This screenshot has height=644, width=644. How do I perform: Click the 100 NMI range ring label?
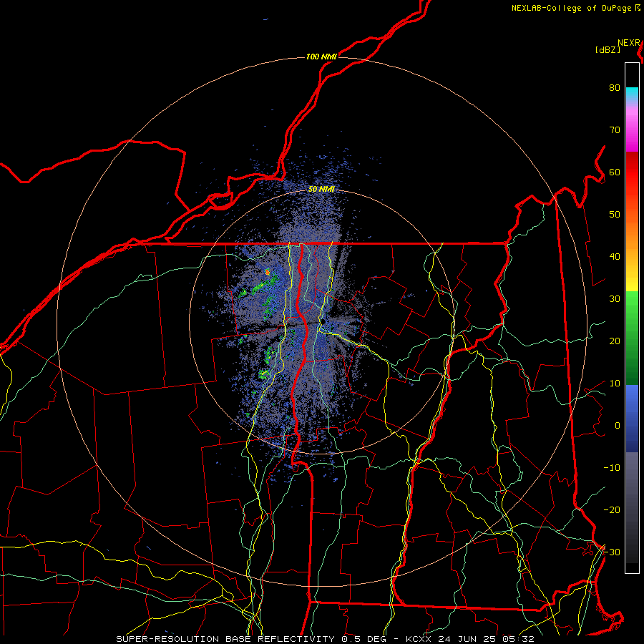click(x=321, y=57)
